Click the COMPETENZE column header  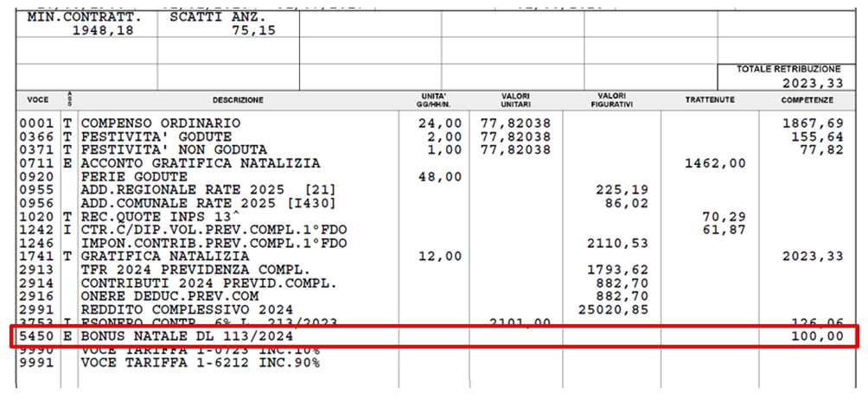(x=805, y=100)
